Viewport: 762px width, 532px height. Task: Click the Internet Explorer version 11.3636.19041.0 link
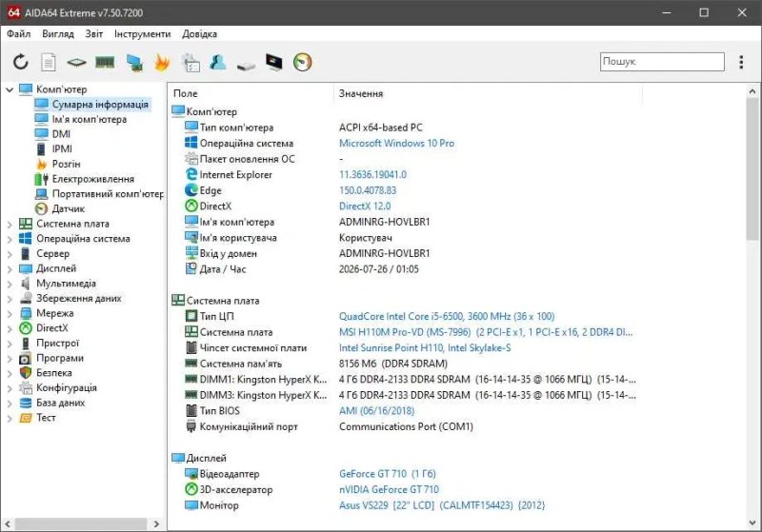click(372, 175)
